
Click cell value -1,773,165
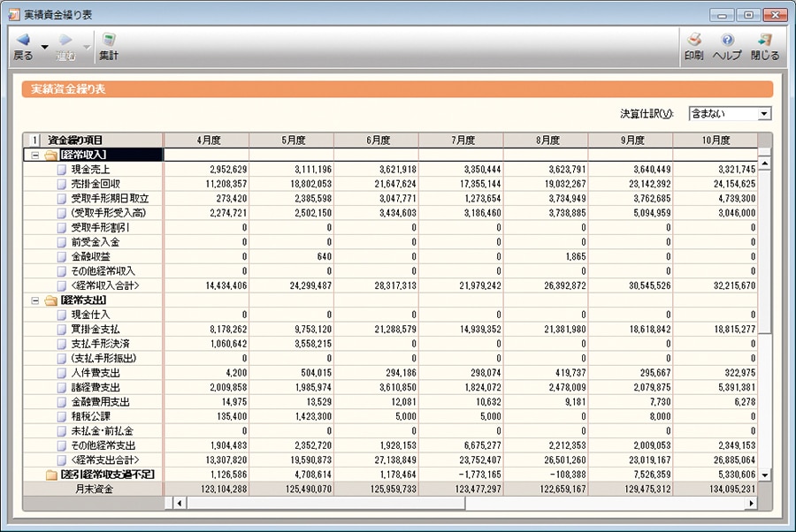pyautogui.click(x=479, y=475)
